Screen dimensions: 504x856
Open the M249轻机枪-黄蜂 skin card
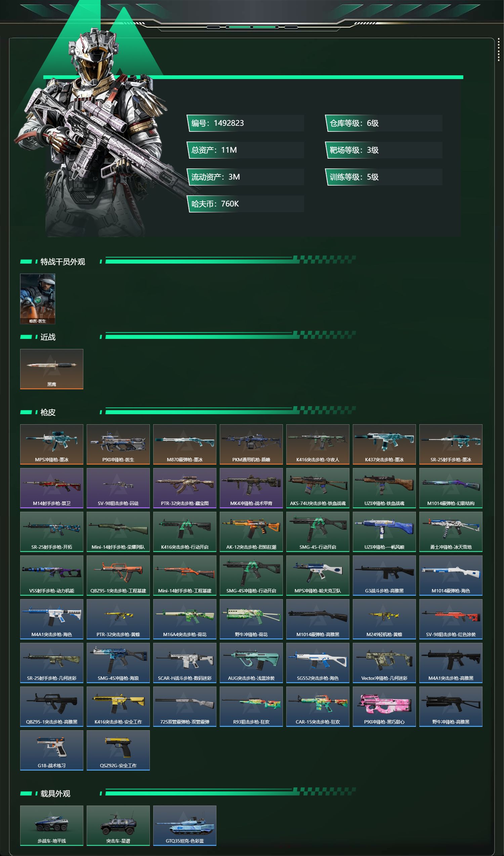[384, 619]
